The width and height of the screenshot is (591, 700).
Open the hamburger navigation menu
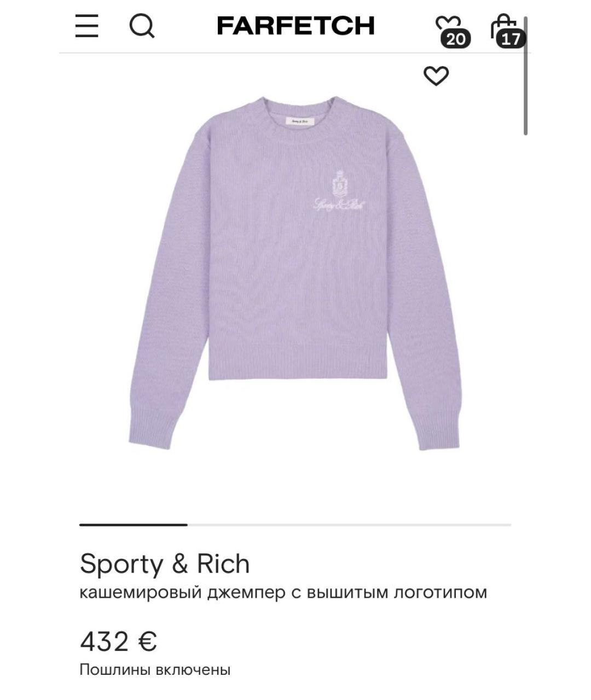pyautogui.click(x=87, y=26)
